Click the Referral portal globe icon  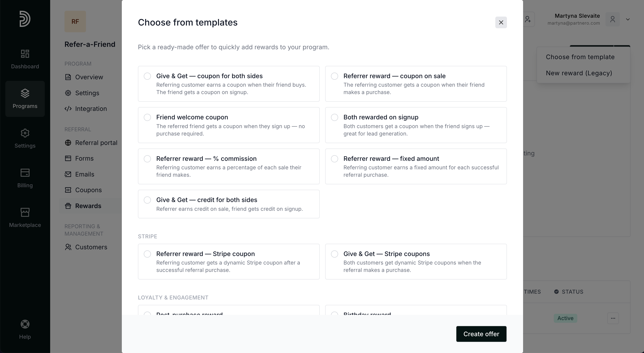point(68,143)
